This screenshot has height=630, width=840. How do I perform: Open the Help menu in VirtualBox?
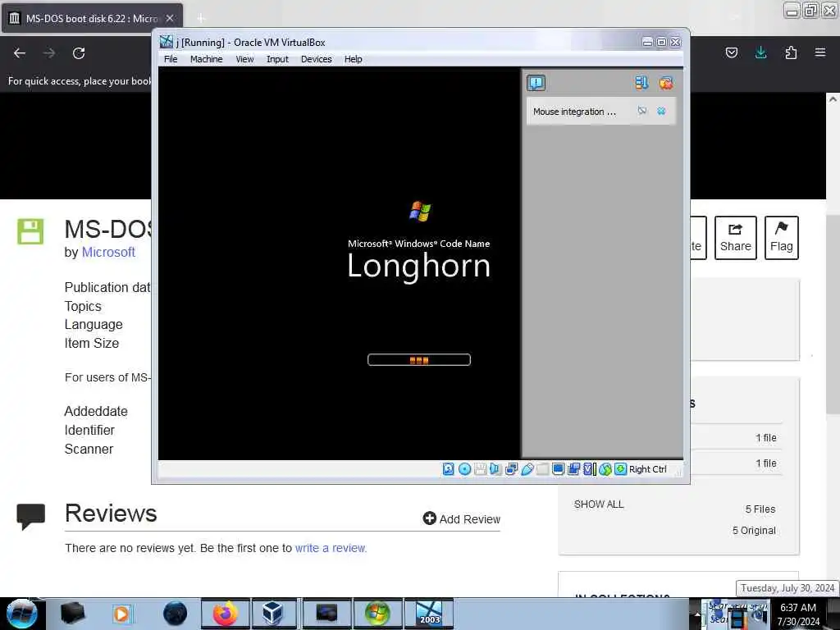click(x=353, y=59)
